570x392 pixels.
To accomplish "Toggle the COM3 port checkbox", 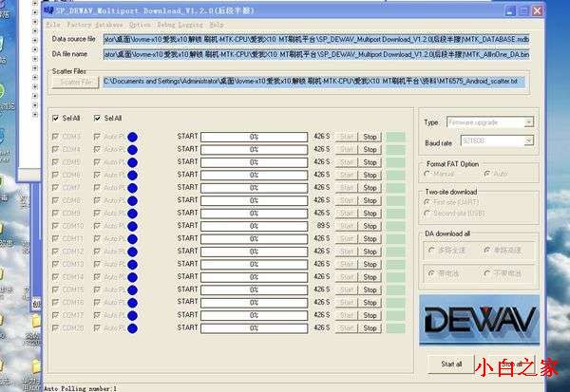I will pyautogui.click(x=56, y=137).
